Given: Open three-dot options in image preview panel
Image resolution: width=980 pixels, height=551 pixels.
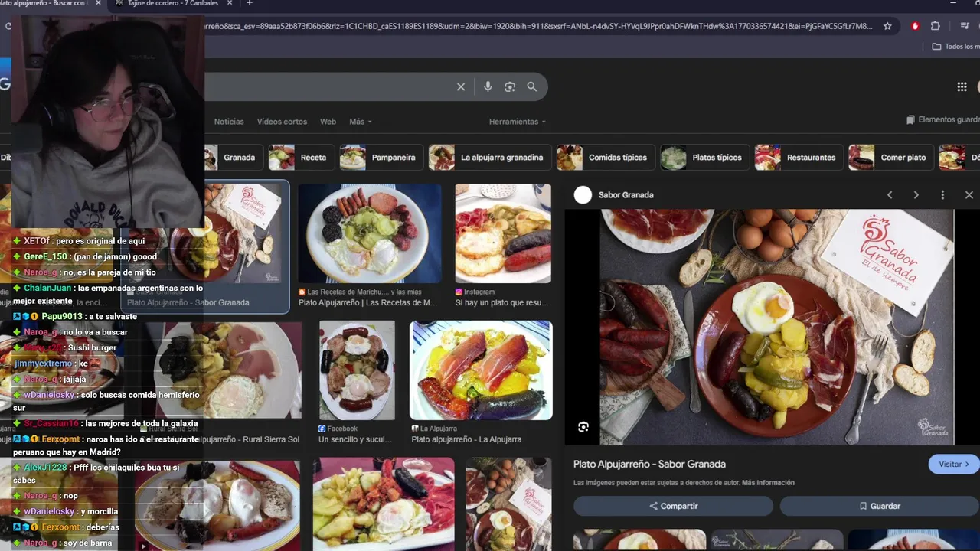Looking at the screenshot, I should tap(942, 195).
